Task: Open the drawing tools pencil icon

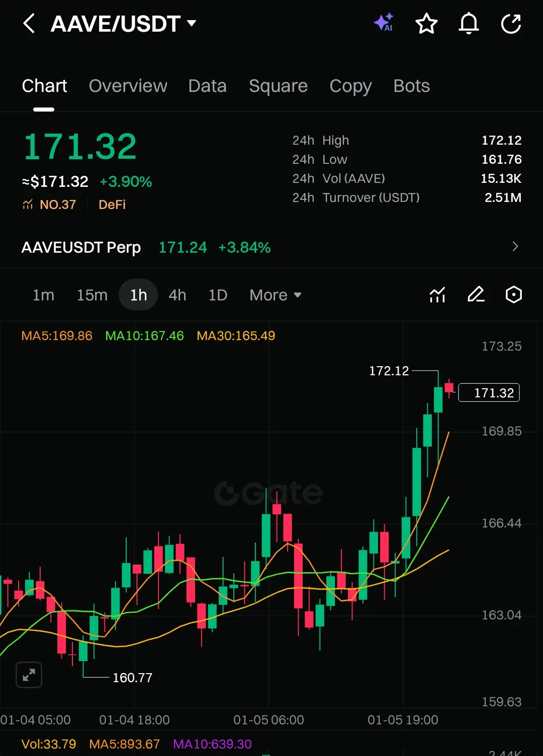Action: tap(476, 294)
